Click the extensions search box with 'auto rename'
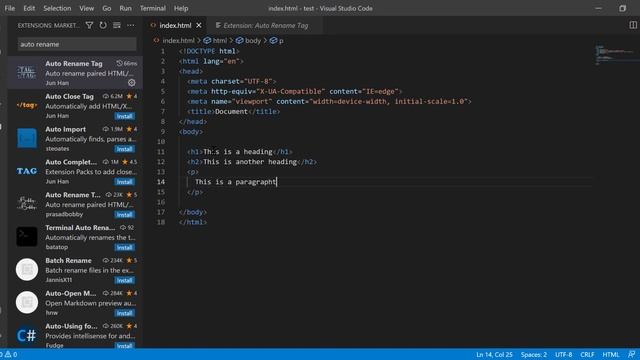Screen dimensions: 640x360 point(77,44)
